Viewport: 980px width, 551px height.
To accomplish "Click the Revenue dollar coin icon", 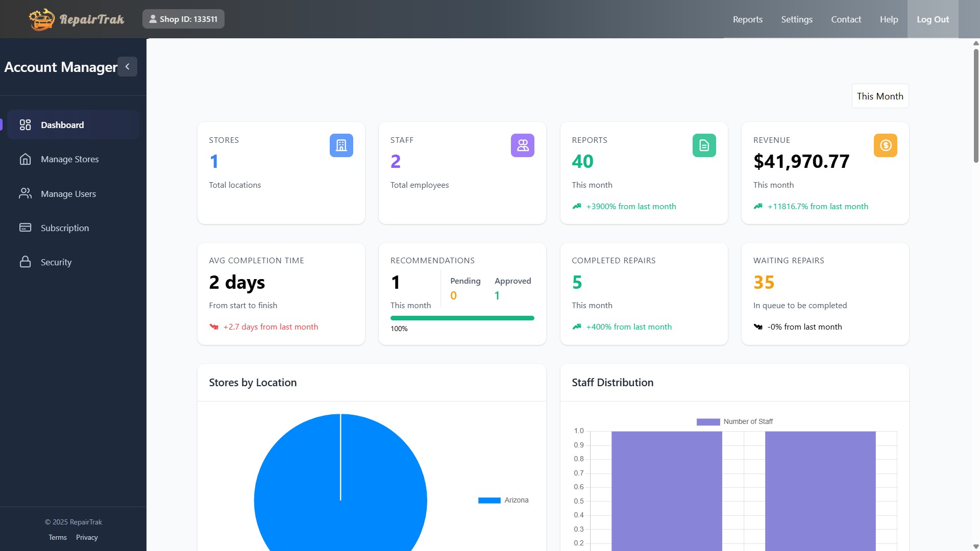I will 885,145.
